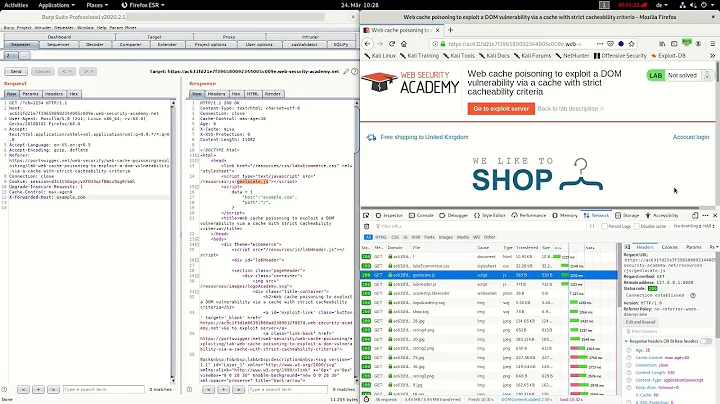Open Kali Tools bookmark
This screenshot has height=404, width=720.
click(x=459, y=56)
